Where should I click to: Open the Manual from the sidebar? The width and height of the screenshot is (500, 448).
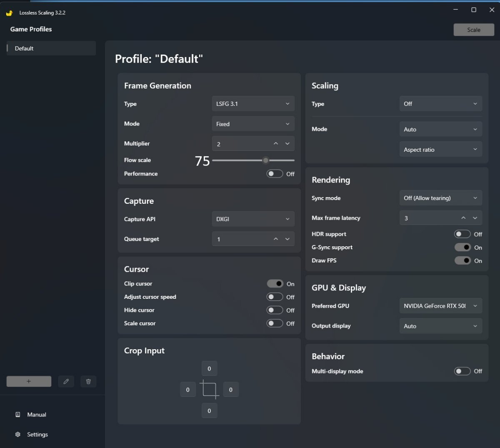[x=36, y=415]
